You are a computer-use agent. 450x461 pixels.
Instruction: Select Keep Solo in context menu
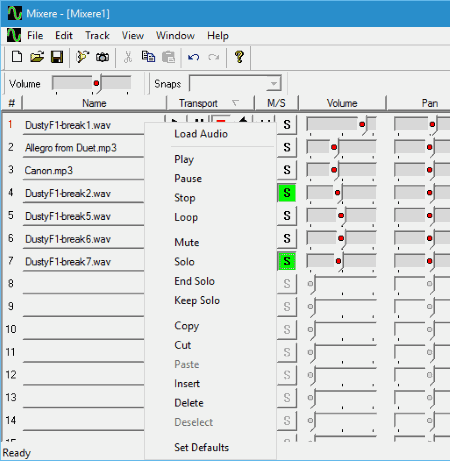(197, 300)
